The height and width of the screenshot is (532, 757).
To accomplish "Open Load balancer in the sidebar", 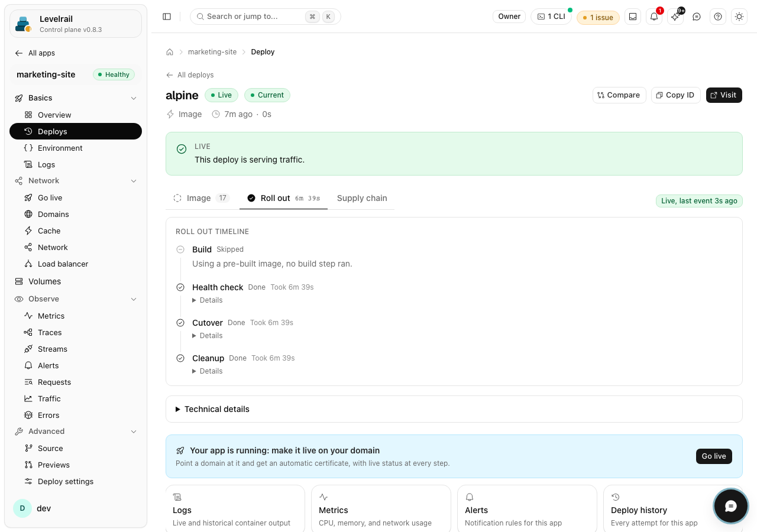I will point(76,264).
